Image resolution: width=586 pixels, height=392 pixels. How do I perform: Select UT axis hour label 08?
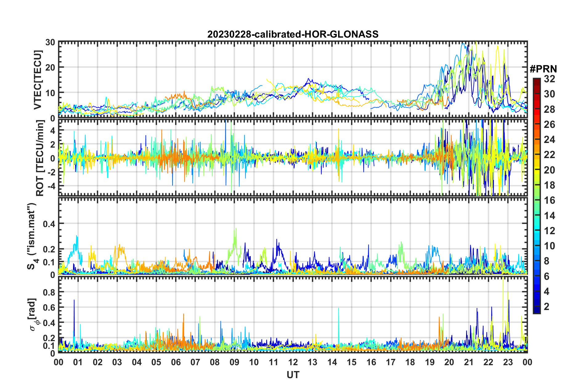point(215,362)
